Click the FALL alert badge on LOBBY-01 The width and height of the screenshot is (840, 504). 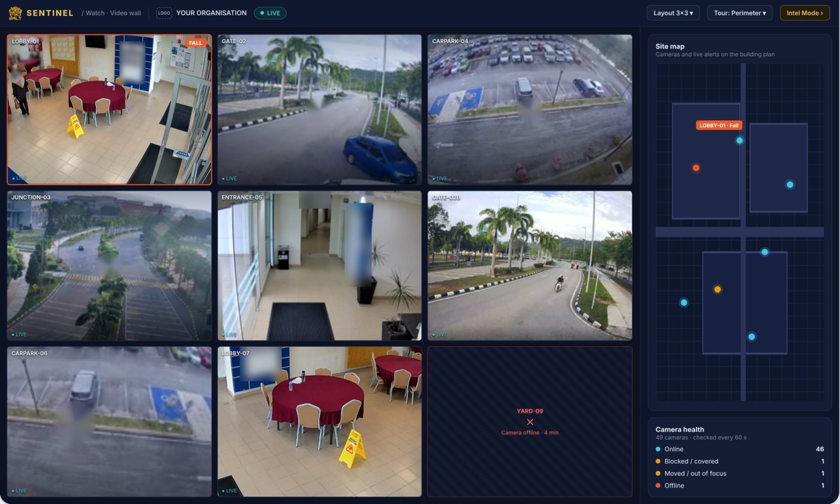pyautogui.click(x=196, y=43)
